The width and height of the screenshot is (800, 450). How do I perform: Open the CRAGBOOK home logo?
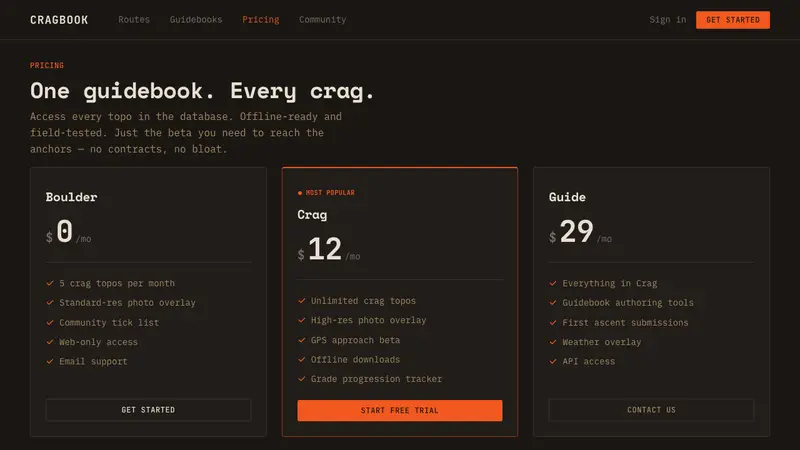click(59, 20)
